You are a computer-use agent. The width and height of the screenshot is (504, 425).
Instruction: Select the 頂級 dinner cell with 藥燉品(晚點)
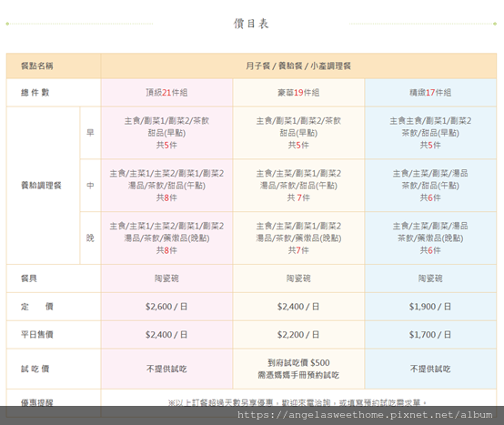166,238
